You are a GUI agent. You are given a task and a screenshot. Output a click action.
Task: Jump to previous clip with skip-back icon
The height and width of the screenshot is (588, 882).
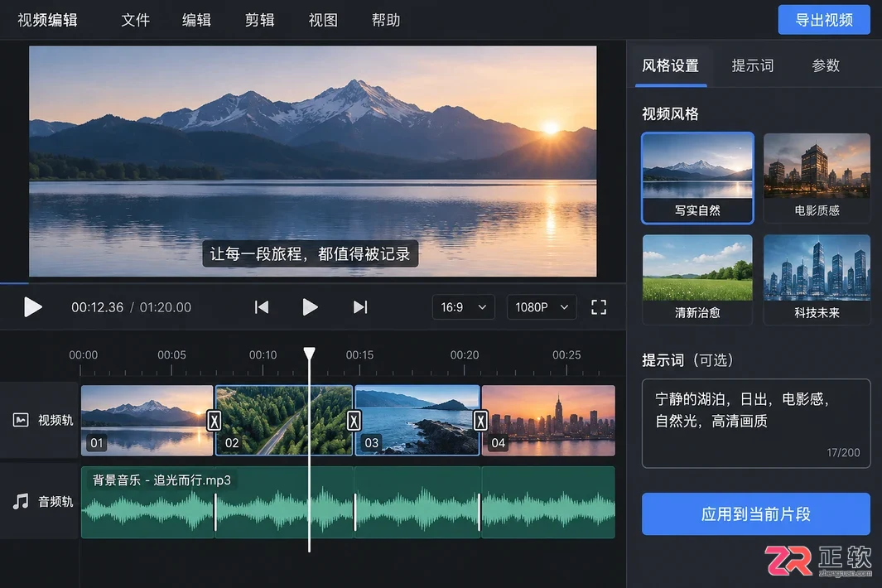pyautogui.click(x=262, y=307)
